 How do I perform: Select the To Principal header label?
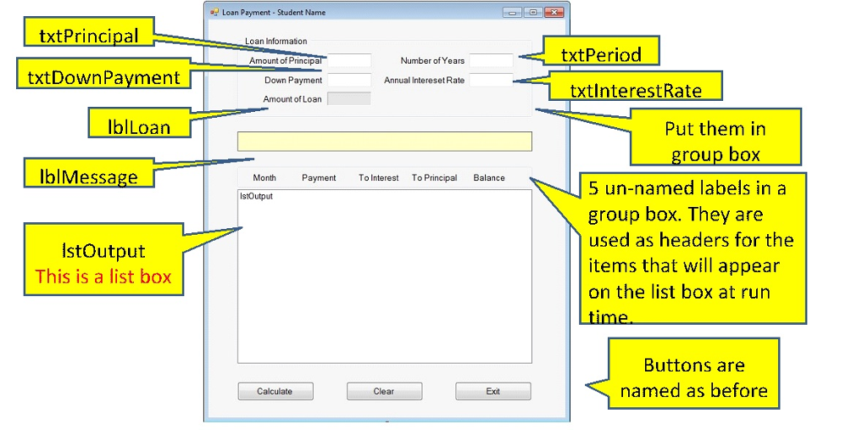(435, 178)
